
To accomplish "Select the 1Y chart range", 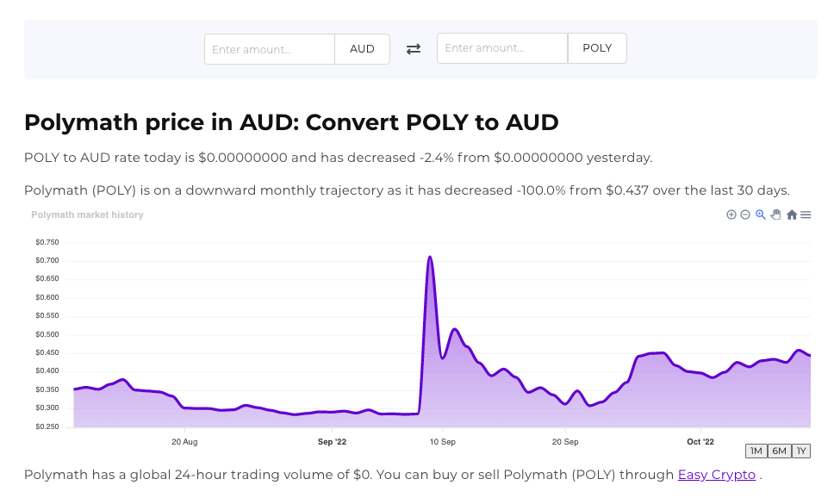I will tap(801, 451).
